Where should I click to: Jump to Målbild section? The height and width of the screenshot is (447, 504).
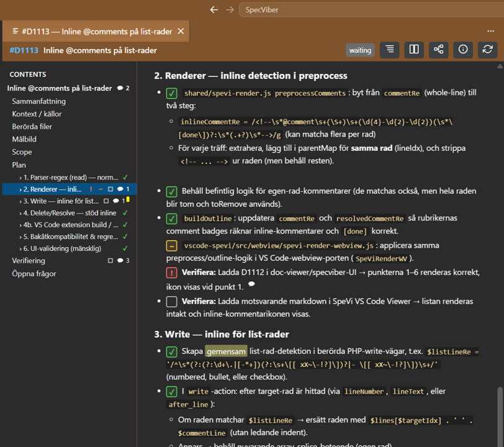(24, 139)
